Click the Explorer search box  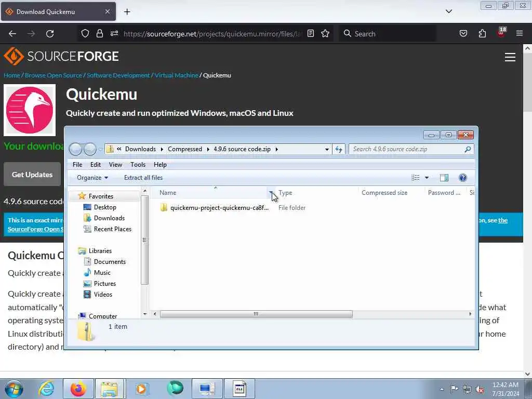407,149
